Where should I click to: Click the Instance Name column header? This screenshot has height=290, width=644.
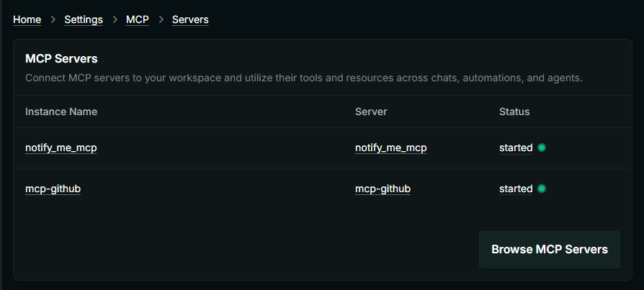(61, 112)
